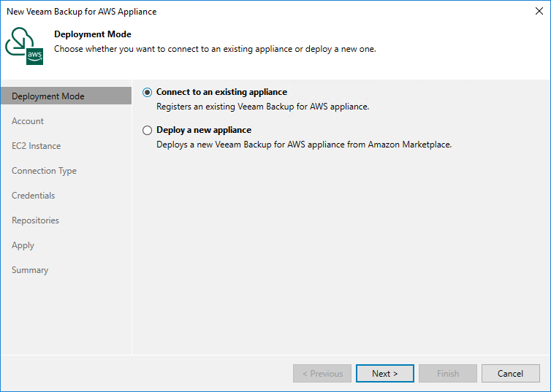This screenshot has height=392, width=551.
Task: Switch to EC2 Instance step
Action: tap(37, 146)
